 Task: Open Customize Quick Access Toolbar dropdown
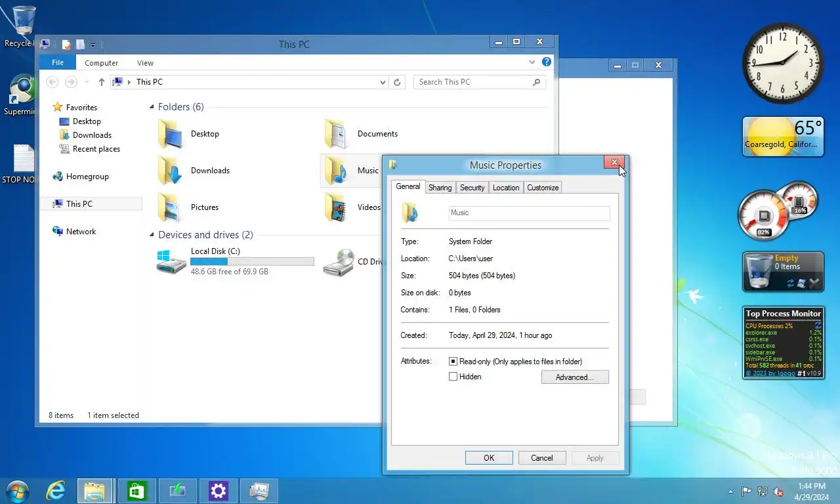coord(93,45)
